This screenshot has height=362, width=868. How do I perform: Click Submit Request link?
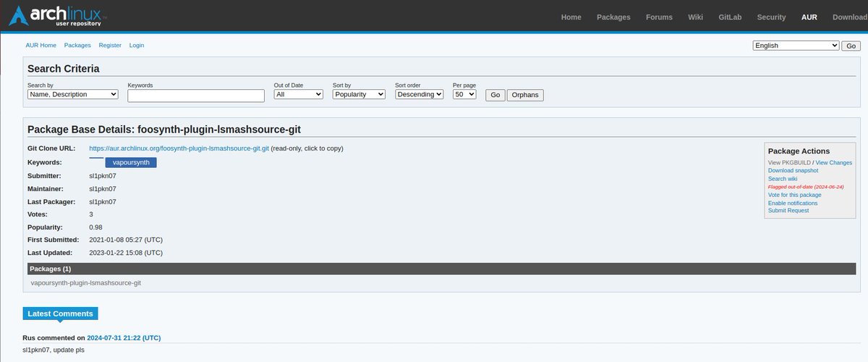point(787,211)
